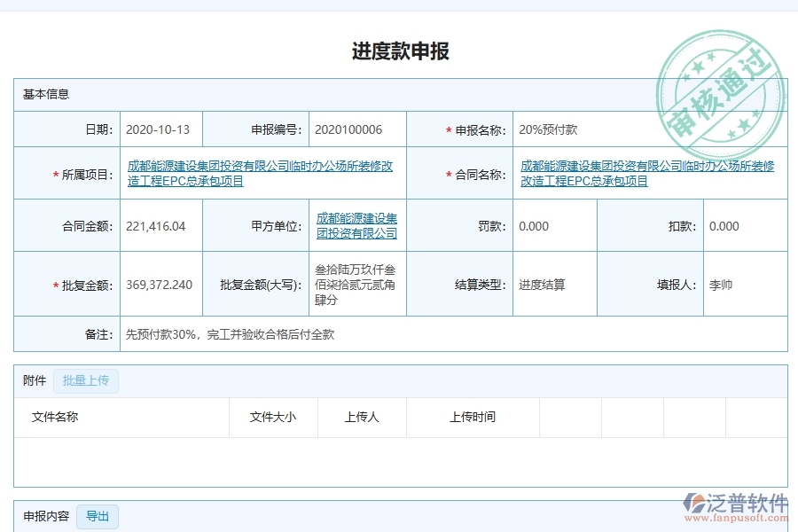Click the 甲方单位 成都能源建设集团投资有限公司 link
798x532 pixels.
pos(356,226)
